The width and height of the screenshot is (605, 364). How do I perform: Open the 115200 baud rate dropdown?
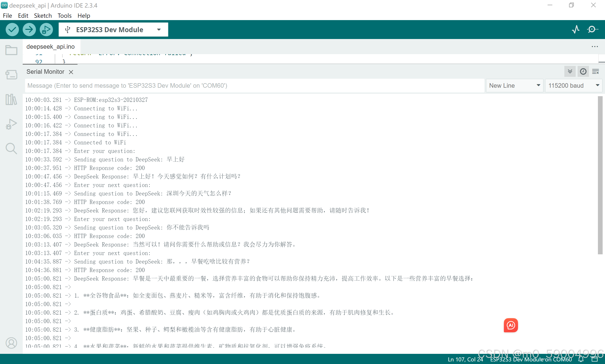click(x=573, y=86)
